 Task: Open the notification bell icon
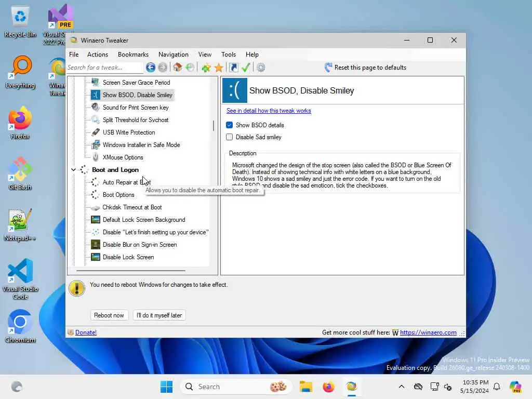click(497, 387)
